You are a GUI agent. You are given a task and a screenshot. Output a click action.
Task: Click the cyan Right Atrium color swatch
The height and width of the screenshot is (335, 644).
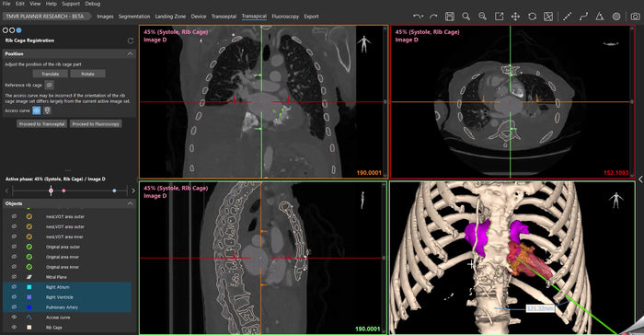[x=29, y=287]
